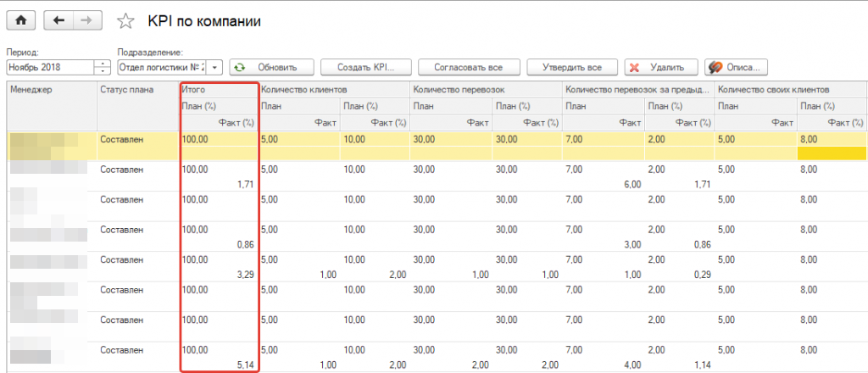Click the Согласовать все button
The width and height of the screenshot is (868, 373).
(x=468, y=67)
